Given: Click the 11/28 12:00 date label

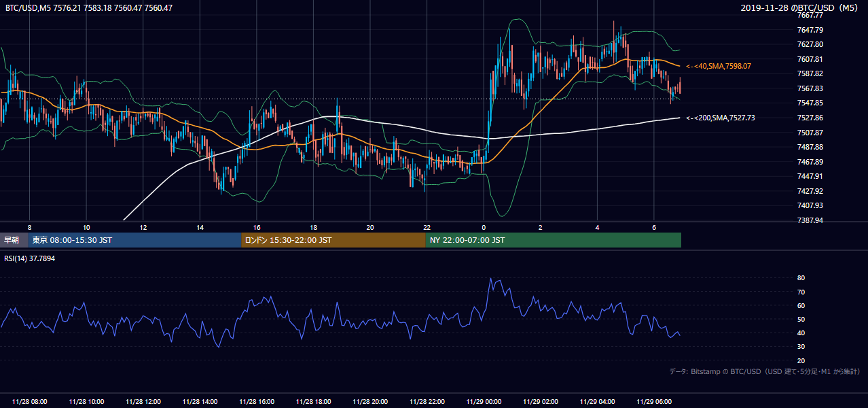Looking at the screenshot, I should coord(143,402).
